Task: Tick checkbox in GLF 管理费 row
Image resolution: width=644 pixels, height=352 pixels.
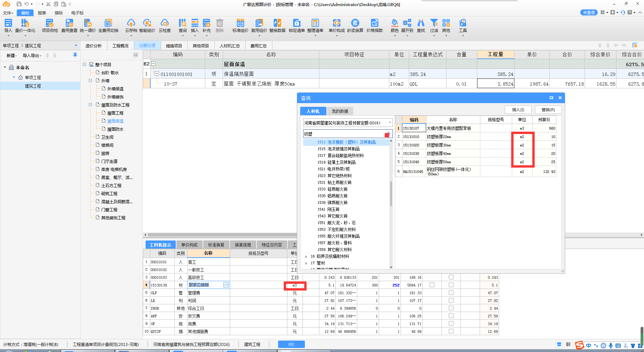Action: click(451, 293)
